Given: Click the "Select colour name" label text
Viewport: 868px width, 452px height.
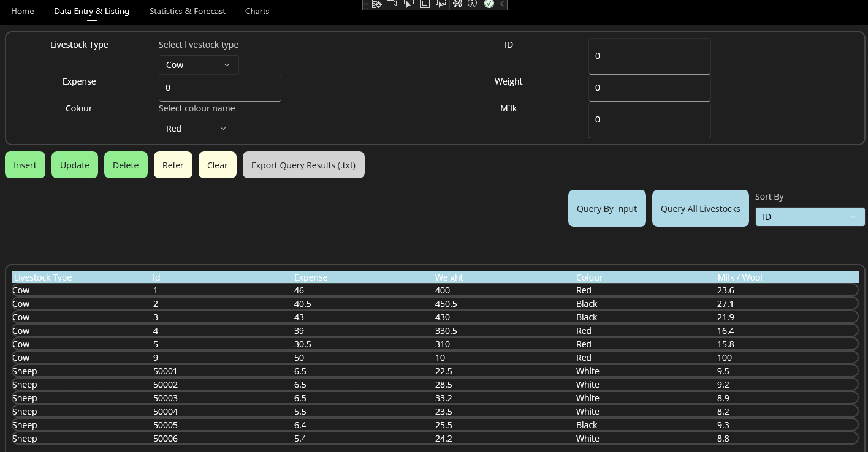Looking at the screenshot, I should pos(197,108).
